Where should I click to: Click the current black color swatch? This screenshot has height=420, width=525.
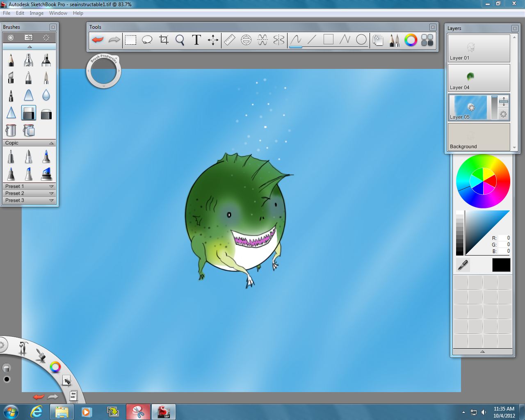(x=501, y=265)
